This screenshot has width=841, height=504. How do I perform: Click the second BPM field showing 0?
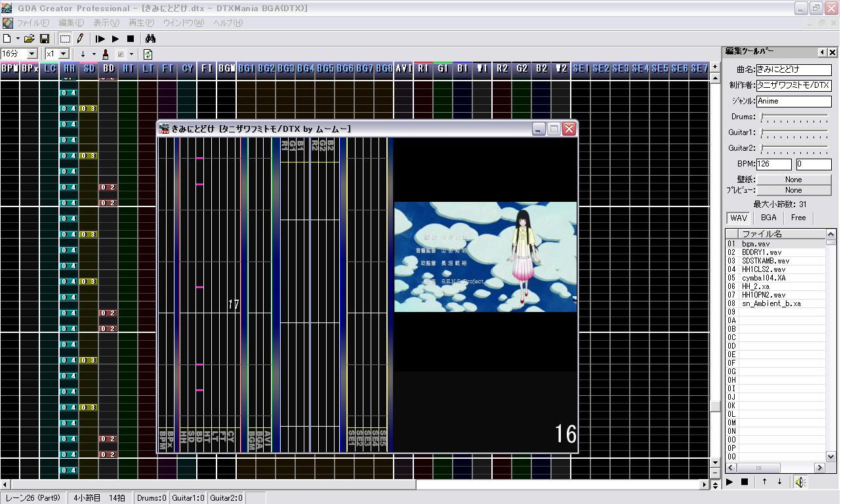tap(813, 165)
